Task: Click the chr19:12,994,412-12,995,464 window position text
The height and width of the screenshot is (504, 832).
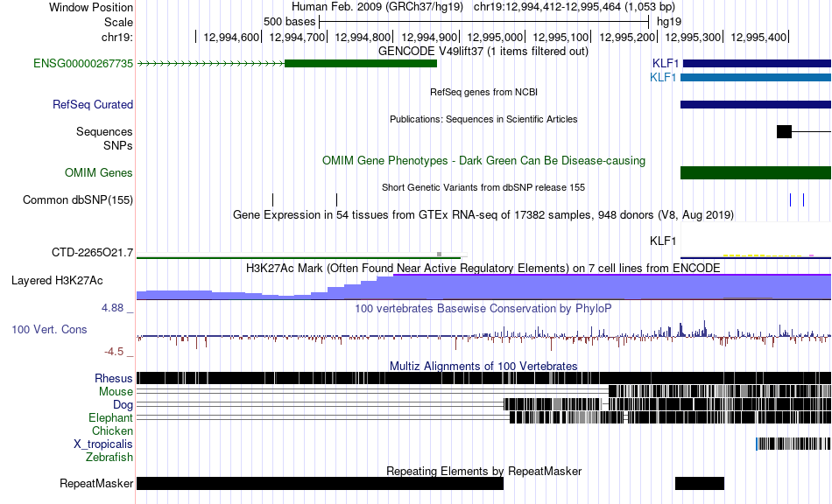Action: (x=575, y=7)
